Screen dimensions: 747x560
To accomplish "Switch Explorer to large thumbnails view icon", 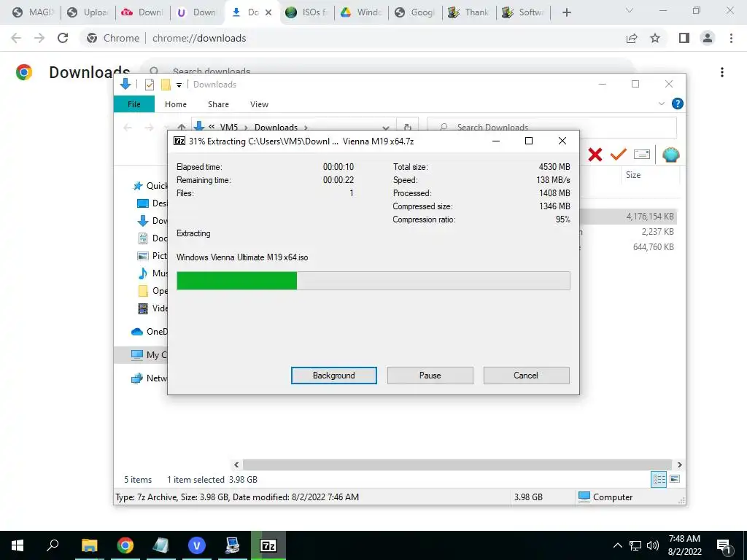I will pyautogui.click(x=675, y=479).
